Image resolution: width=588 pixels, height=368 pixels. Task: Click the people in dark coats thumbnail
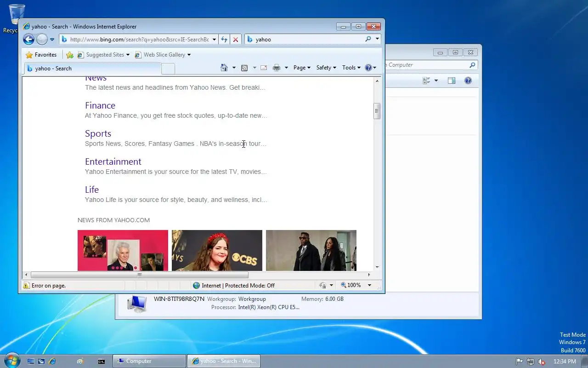(x=311, y=250)
